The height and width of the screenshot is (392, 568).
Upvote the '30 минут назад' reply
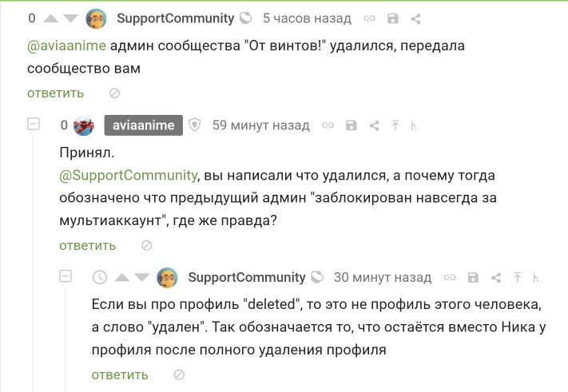(121, 278)
